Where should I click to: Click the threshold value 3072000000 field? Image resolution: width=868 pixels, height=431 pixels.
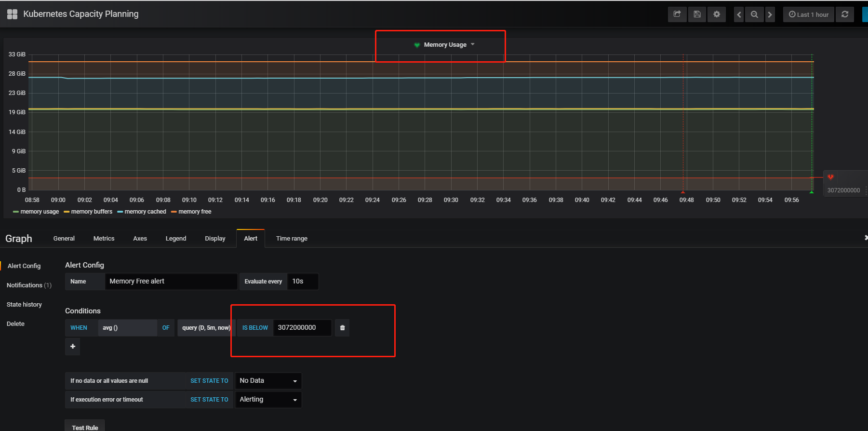302,328
